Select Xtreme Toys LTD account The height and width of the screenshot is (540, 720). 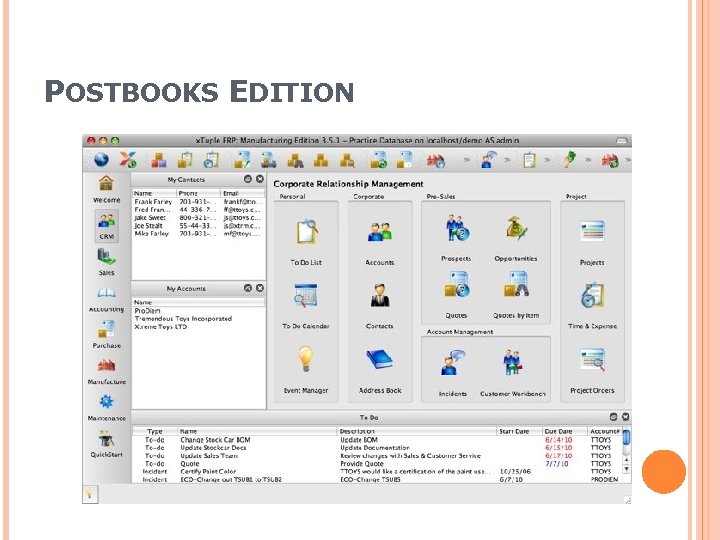[x=198, y=327]
